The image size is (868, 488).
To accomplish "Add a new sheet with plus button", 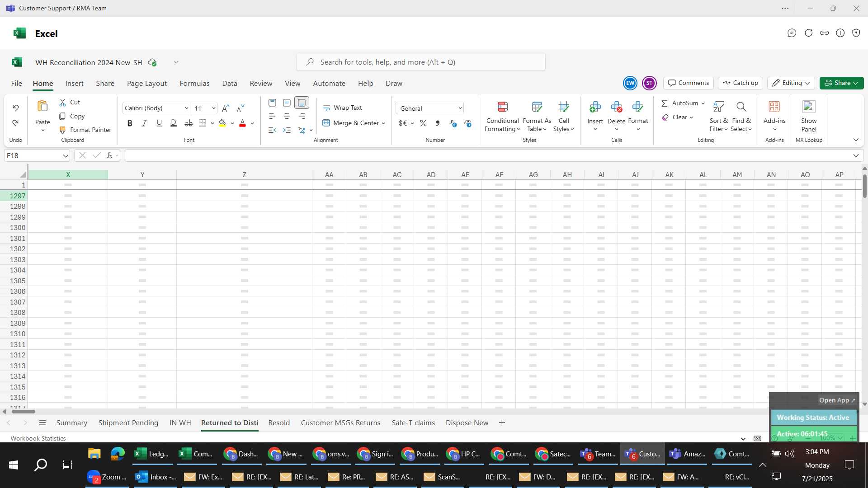I will pos(502,422).
